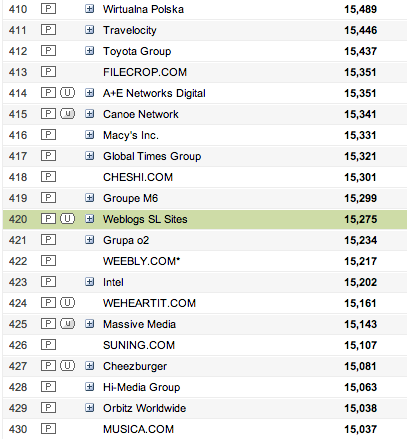The width and height of the screenshot is (407, 439).
Task: Select the SUNING.COM name
Action: pos(139,345)
